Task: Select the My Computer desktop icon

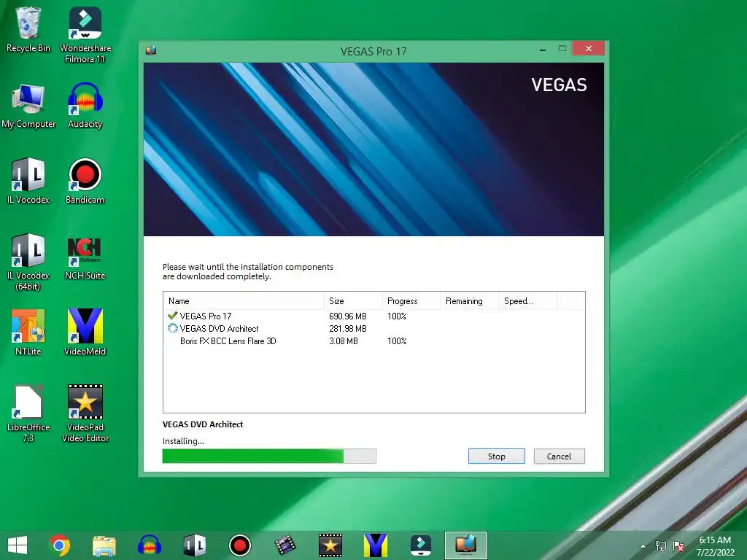Action: point(28,106)
